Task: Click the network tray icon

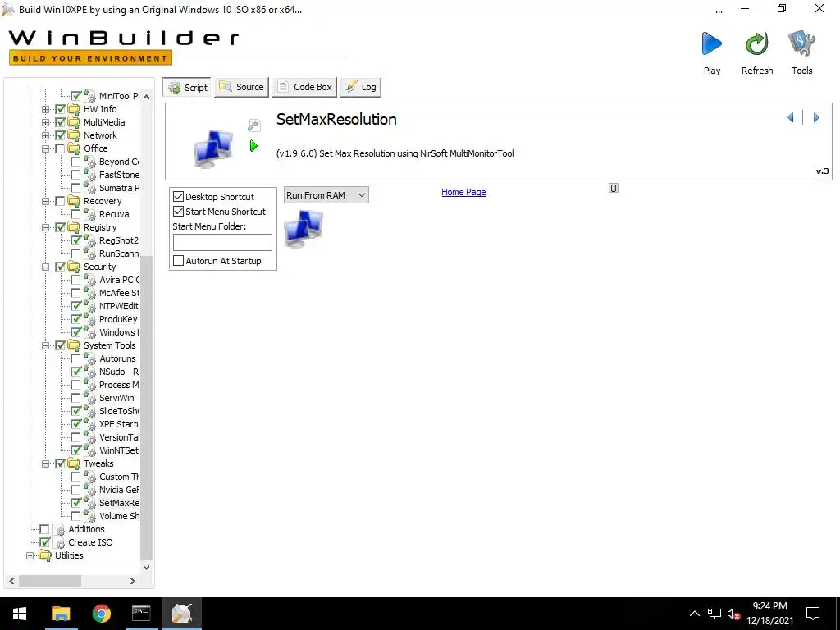Action: (x=714, y=614)
